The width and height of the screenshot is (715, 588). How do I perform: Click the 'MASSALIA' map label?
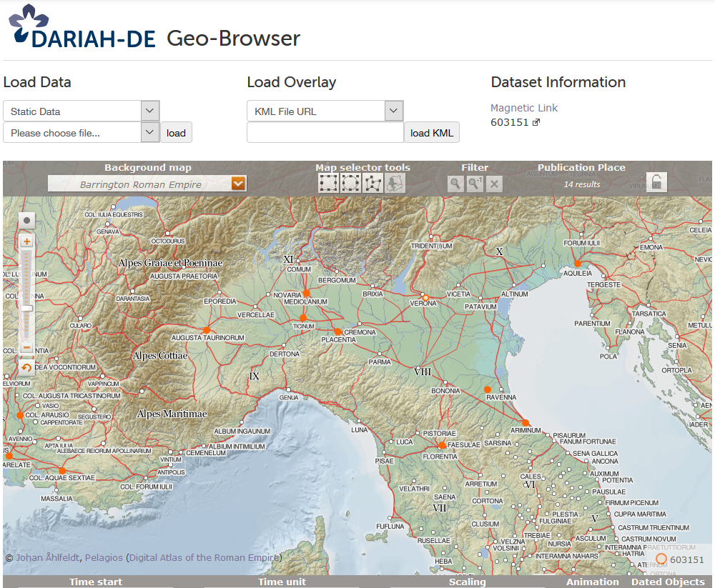click(56, 499)
